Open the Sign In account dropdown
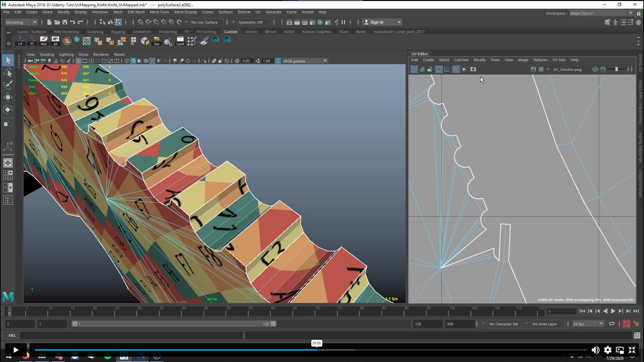644x362 pixels. click(x=382, y=22)
